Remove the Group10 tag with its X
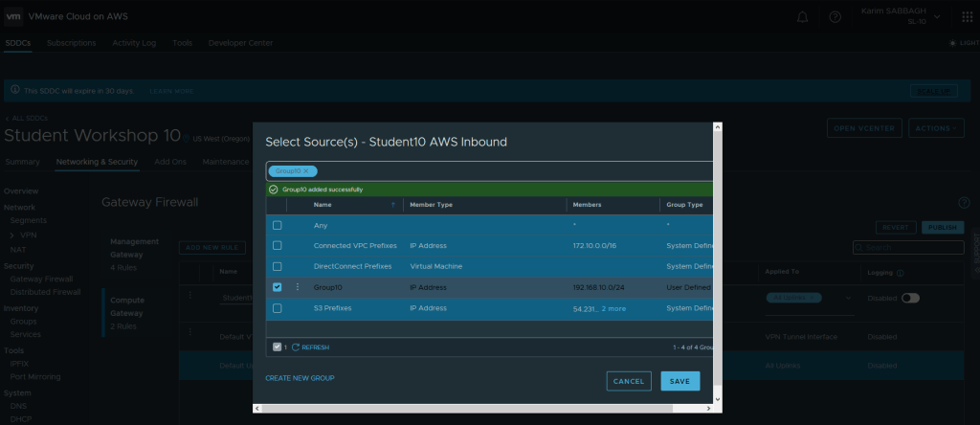The width and height of the screenshot is (980, 425). [x=306, y=171]
